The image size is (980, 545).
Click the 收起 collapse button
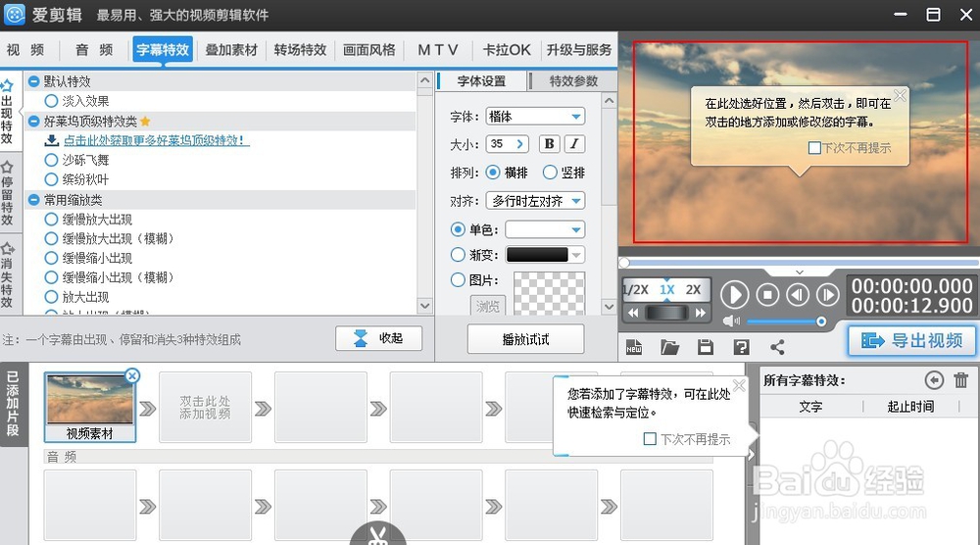click(378, 338)
